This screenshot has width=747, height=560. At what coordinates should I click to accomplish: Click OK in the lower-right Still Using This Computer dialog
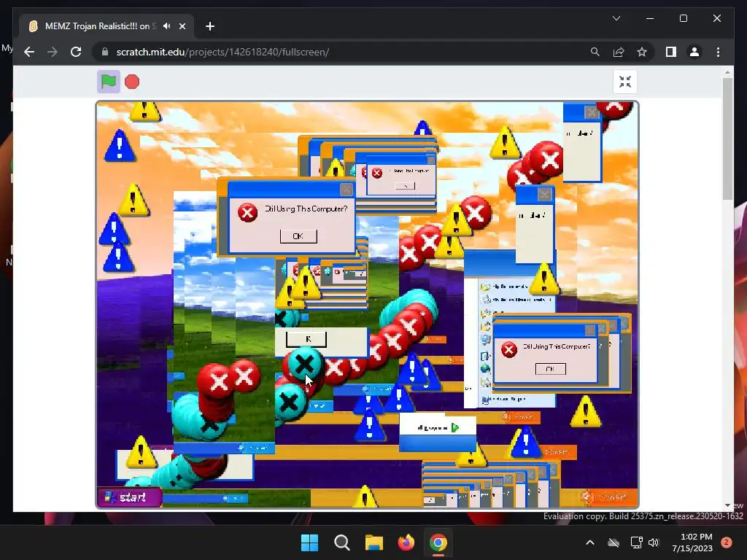click(550, 369)
